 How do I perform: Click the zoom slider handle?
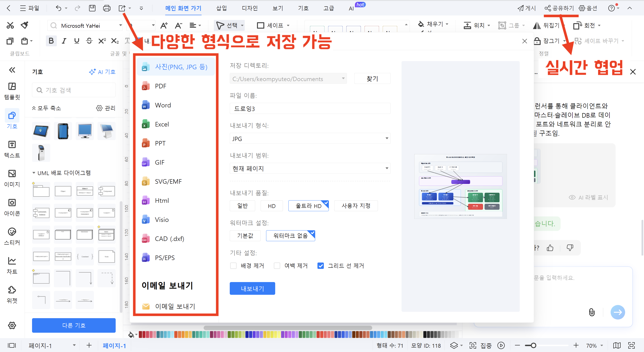534,345
